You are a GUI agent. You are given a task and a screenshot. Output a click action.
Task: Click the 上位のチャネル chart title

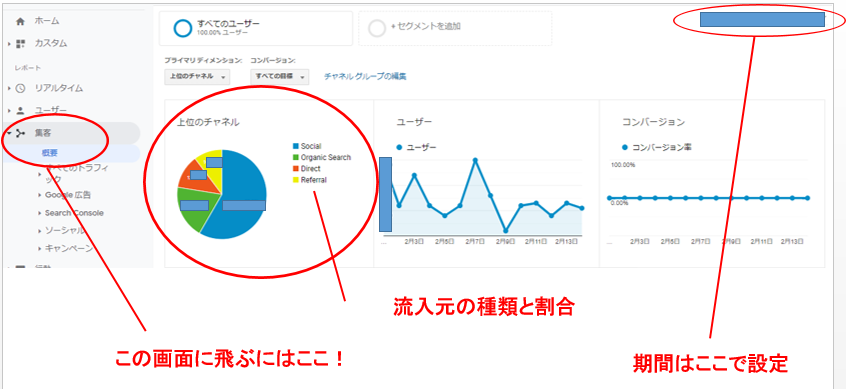208,122
